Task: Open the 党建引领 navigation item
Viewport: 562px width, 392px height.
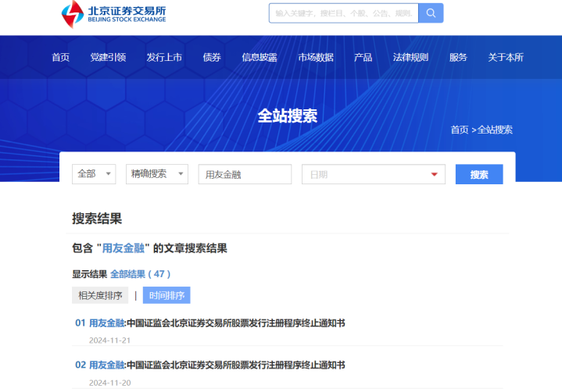Action: tap(108, 57)
